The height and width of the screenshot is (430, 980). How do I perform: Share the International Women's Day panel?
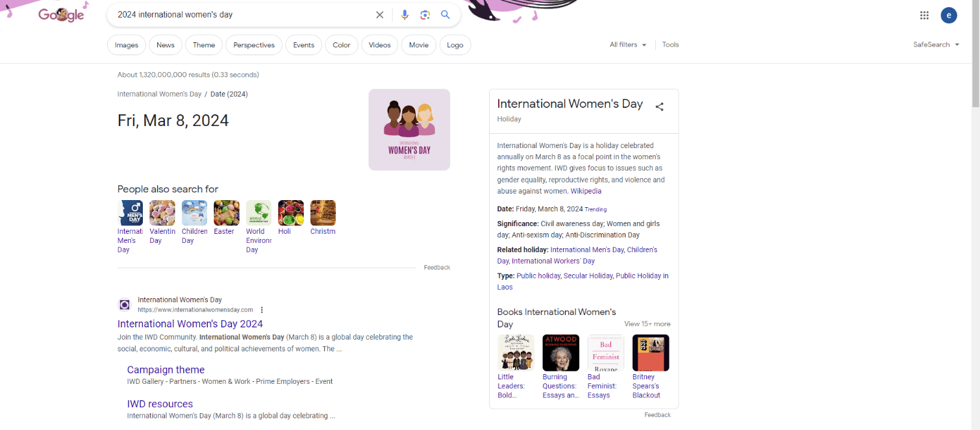click(659, 107)
